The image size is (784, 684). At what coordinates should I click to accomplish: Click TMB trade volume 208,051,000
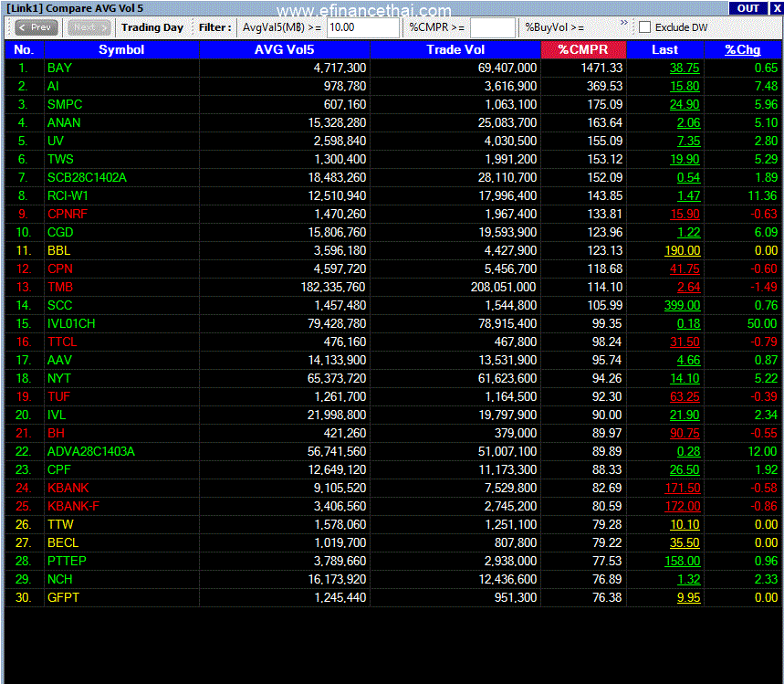[504, 288]
